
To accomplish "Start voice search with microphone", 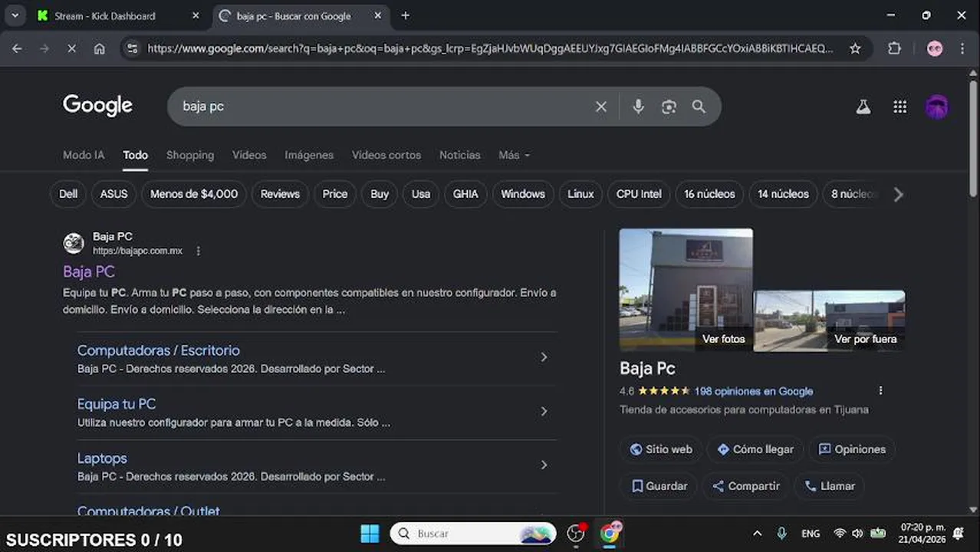I will [x=638, y=107].
